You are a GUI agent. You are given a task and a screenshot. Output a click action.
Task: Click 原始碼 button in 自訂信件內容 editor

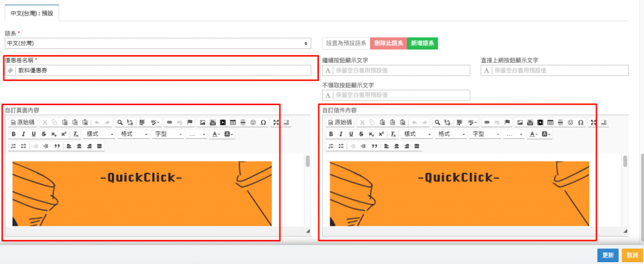340,122
